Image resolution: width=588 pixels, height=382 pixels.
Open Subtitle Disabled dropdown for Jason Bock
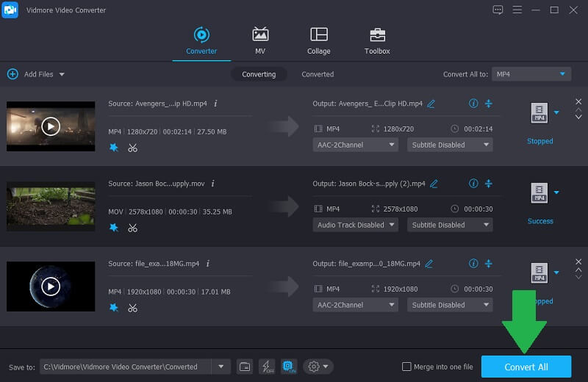tap(450, 225)
